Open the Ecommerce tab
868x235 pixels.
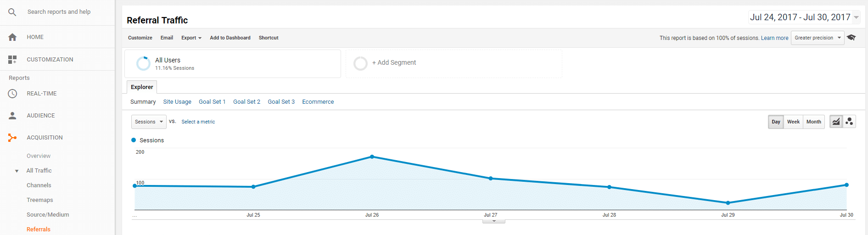click(x=318, y=102)
